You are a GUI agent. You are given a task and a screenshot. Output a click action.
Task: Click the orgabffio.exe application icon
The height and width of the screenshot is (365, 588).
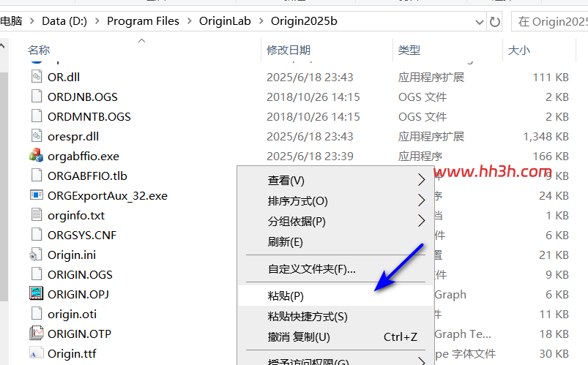tap(37, 156)
